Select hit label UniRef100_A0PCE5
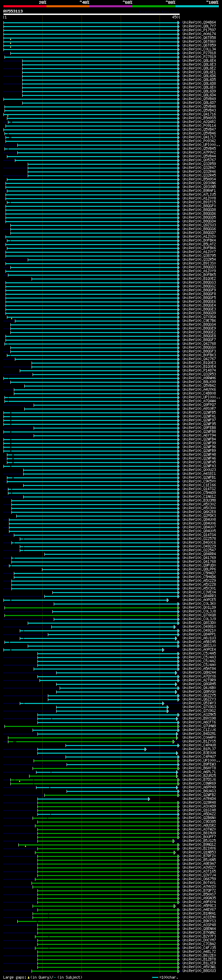The height and width of the screenshot is (980, 222). pos(199,600)
